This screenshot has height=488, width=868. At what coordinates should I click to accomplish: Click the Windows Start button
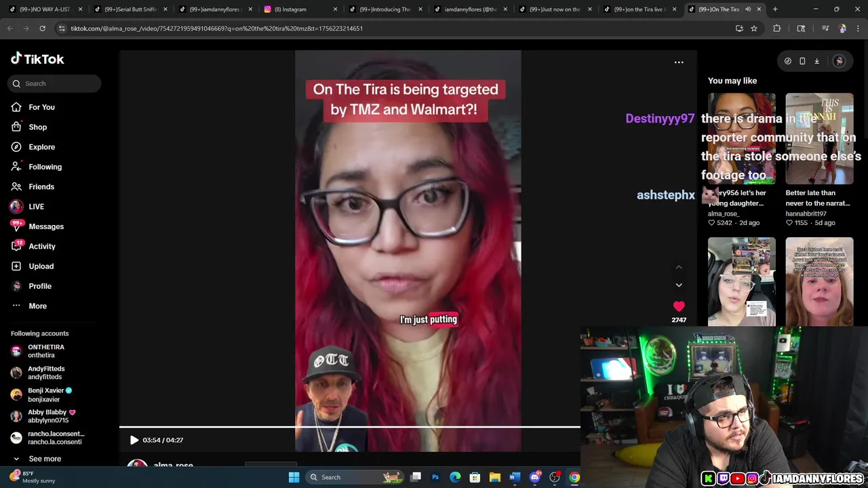(294, 477)
